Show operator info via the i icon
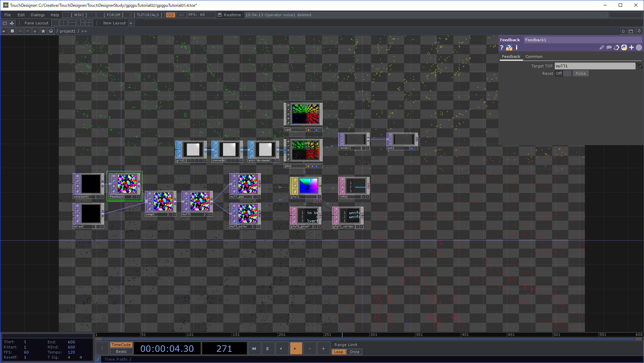The image size is (644, 363). click(x=517, y=48)
